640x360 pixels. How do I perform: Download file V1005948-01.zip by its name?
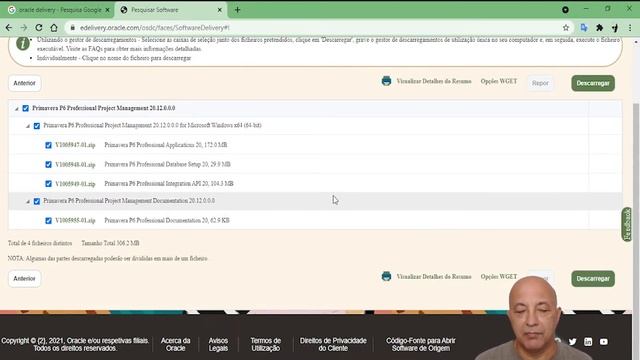point(75,164)
